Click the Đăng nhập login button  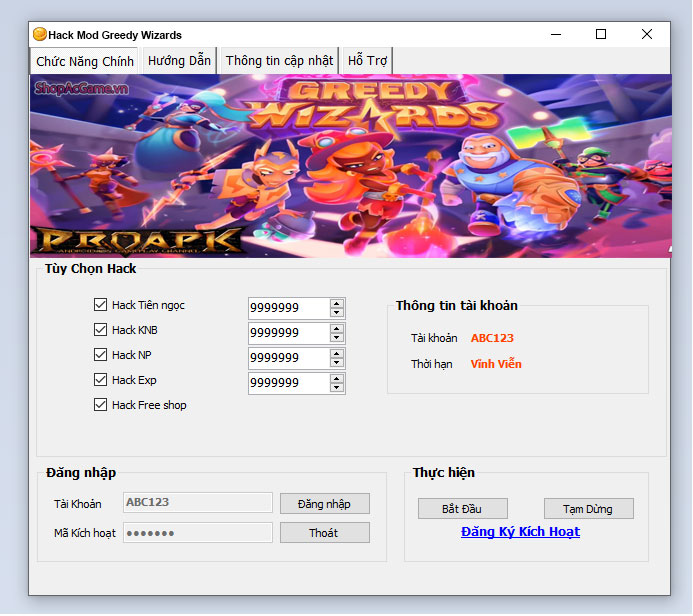point(325,504)
